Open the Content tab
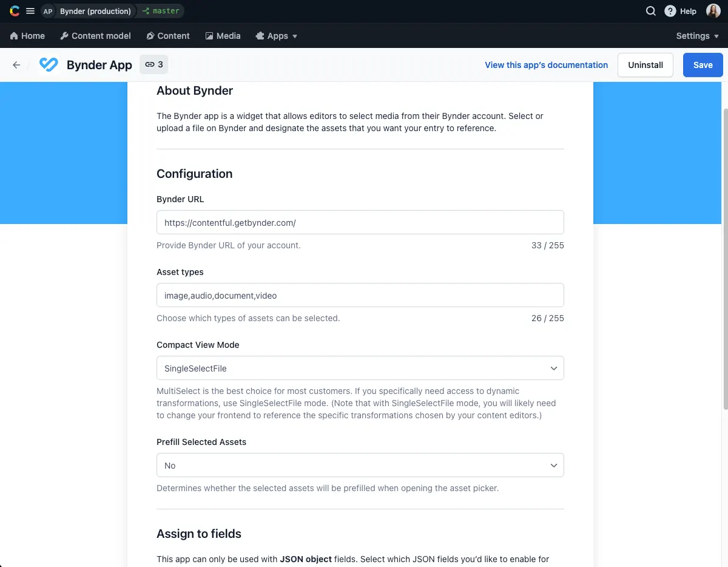The height and width of the screenshot is (567, 728). (x=168, y=36)
